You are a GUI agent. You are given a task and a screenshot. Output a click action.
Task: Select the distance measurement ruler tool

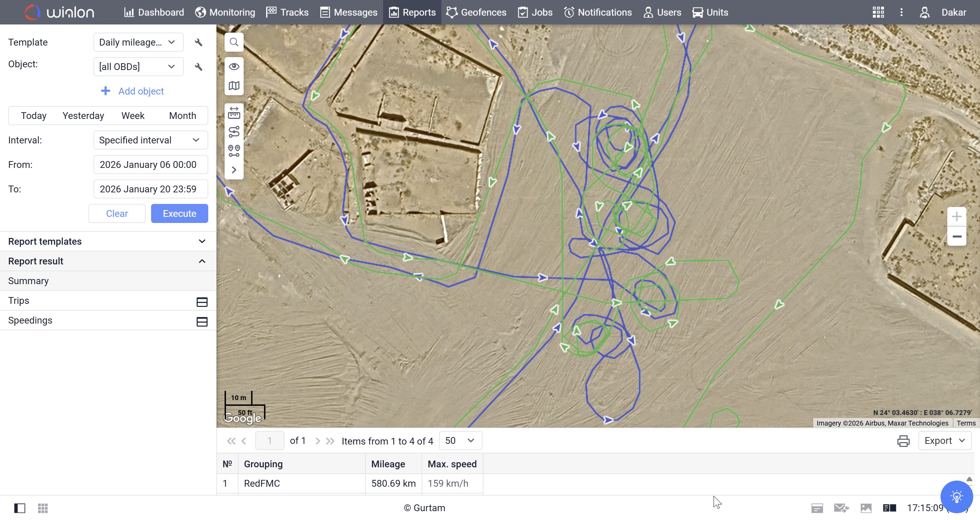[x=233, y=113]
